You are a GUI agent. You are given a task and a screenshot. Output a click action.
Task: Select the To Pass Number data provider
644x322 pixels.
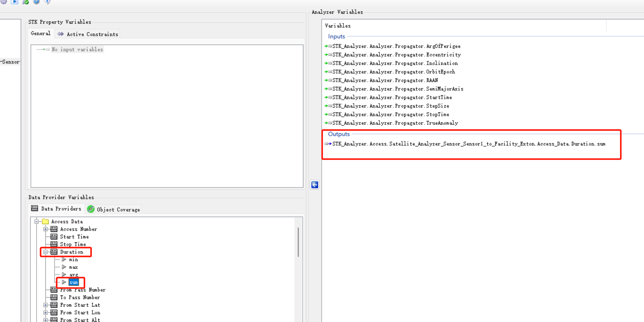tap(80, 297)
